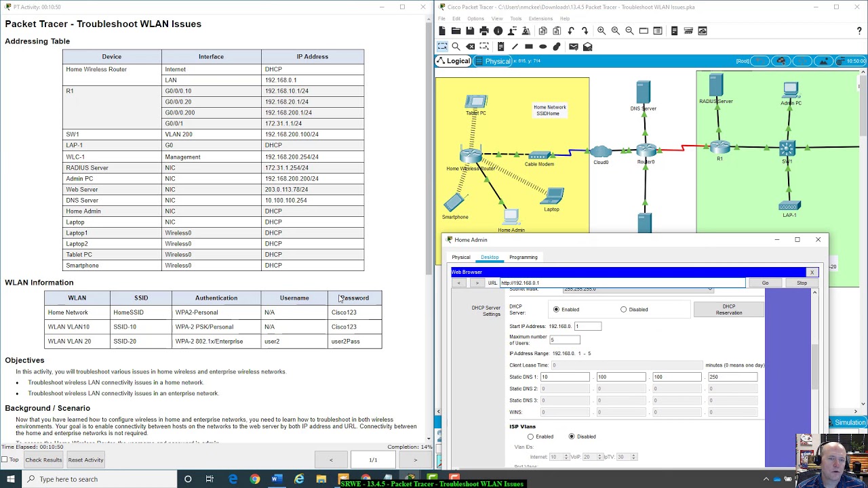Click the URL address field
The width and height of the screenshot is (868, 488).
coord(622,283)
